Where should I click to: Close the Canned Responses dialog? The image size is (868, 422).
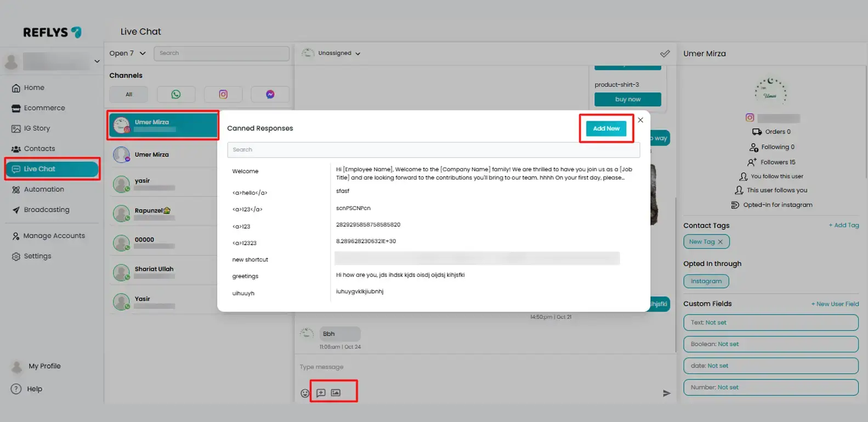[x=640, y=120]
